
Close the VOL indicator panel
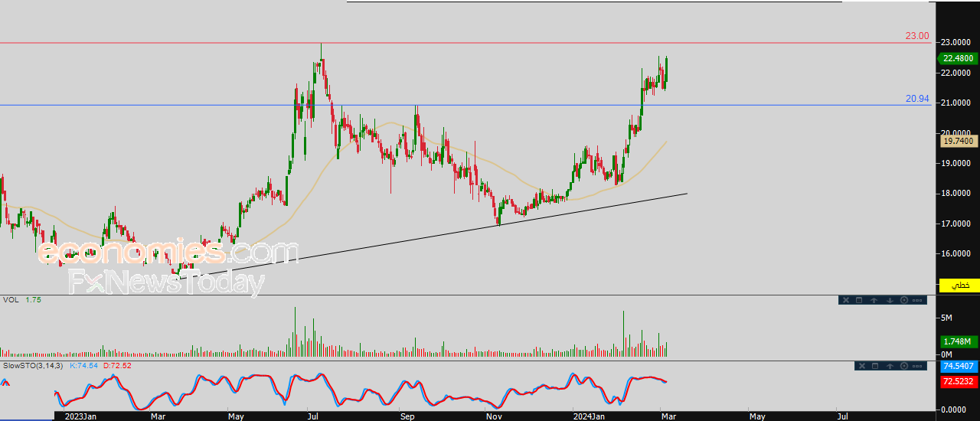pos(846,300)
